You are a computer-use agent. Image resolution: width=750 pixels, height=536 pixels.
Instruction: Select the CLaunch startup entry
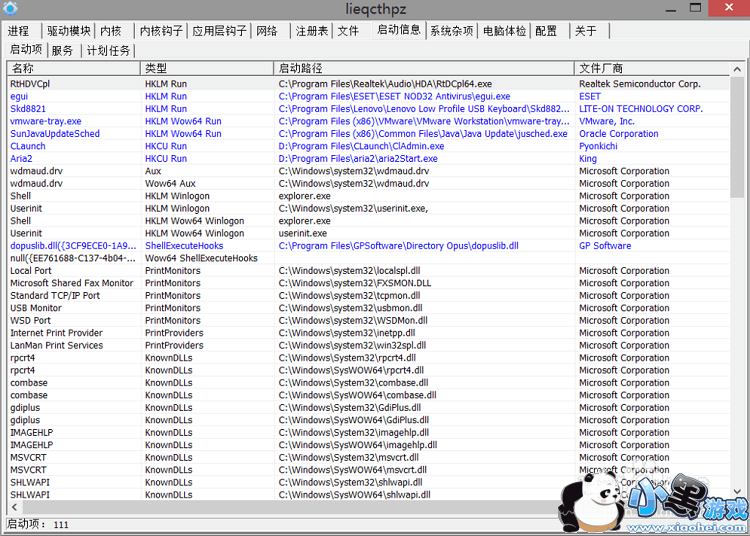(368, 146)
